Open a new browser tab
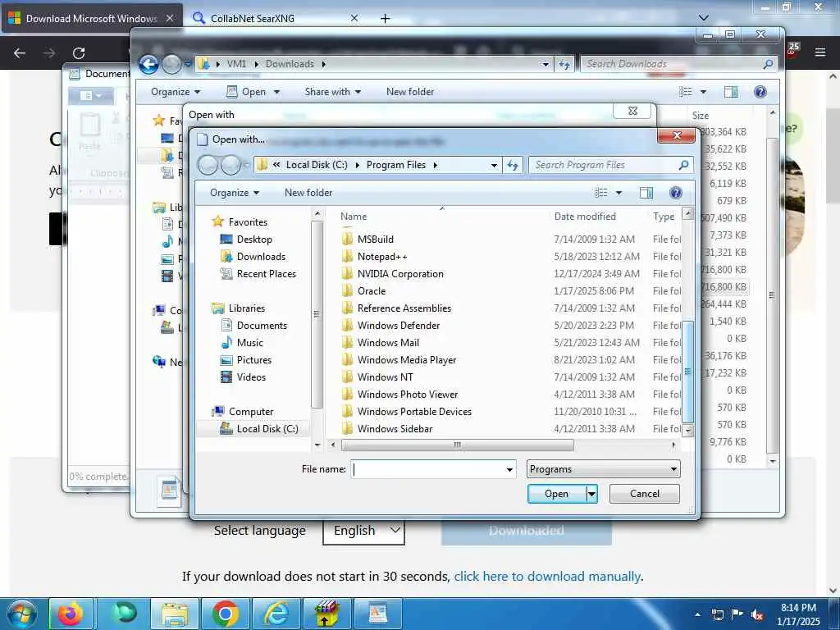 tap(386, 19)
